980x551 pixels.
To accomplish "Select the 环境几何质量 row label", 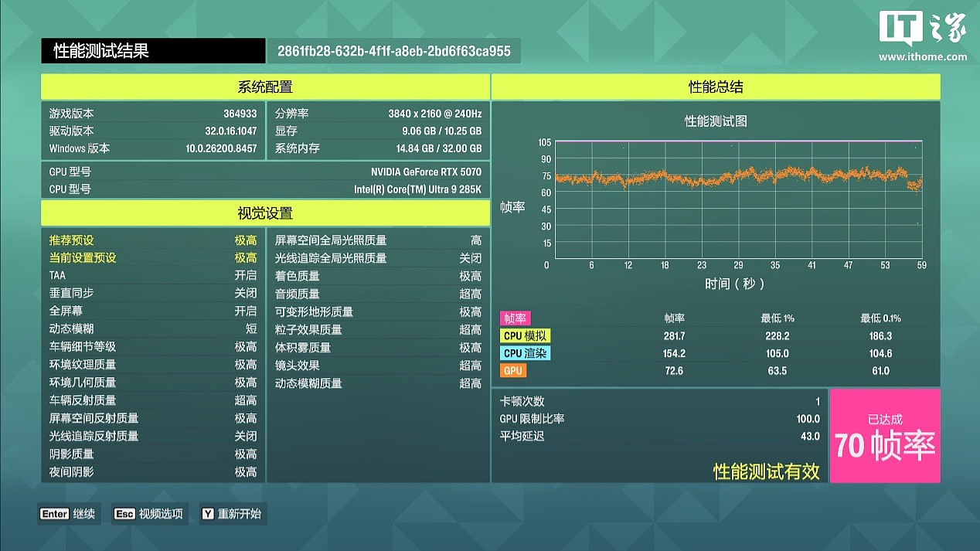I will (83, 383).
